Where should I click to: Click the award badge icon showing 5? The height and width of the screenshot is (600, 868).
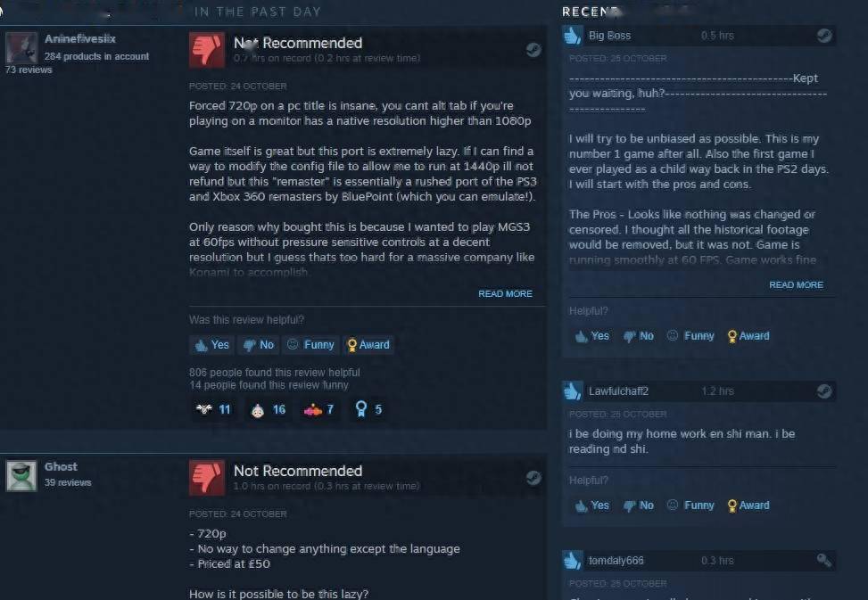(x=361, y=409)
